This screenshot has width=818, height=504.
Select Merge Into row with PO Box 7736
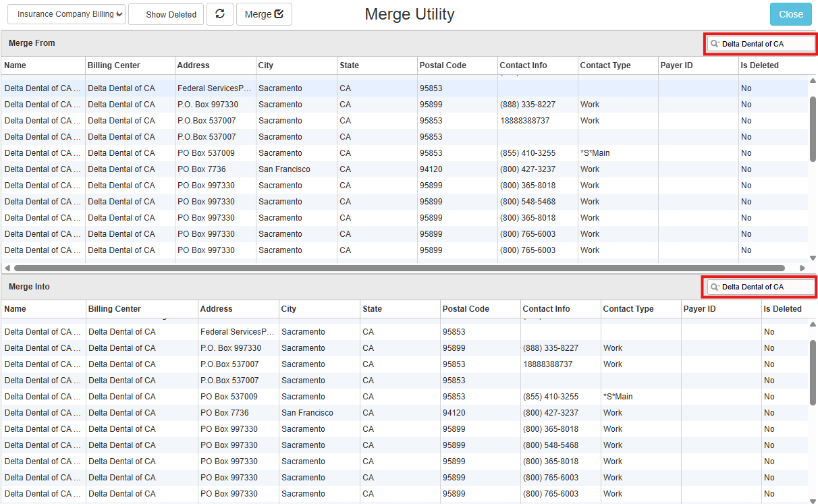coord(404,413)
